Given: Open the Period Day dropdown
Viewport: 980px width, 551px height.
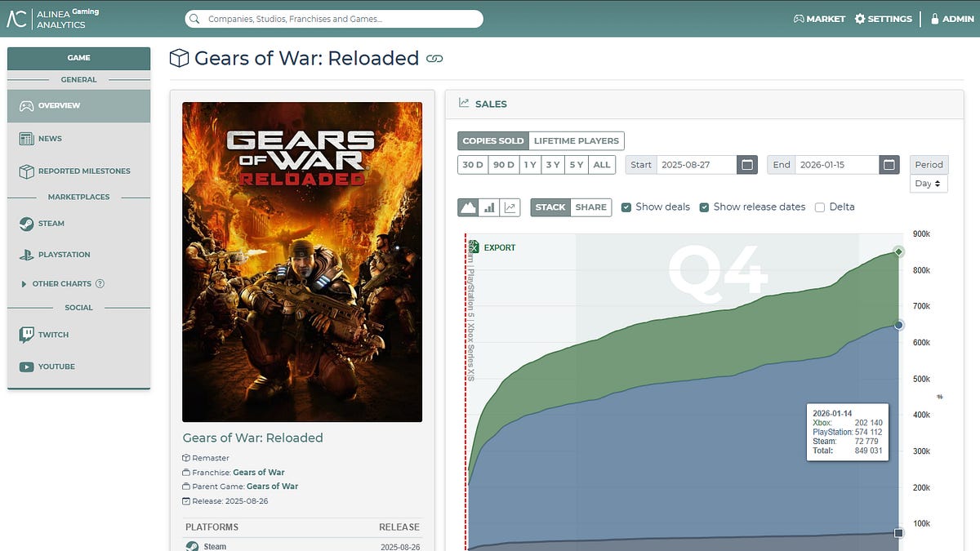Looking at the screenshot, I should tap(929, 184).
